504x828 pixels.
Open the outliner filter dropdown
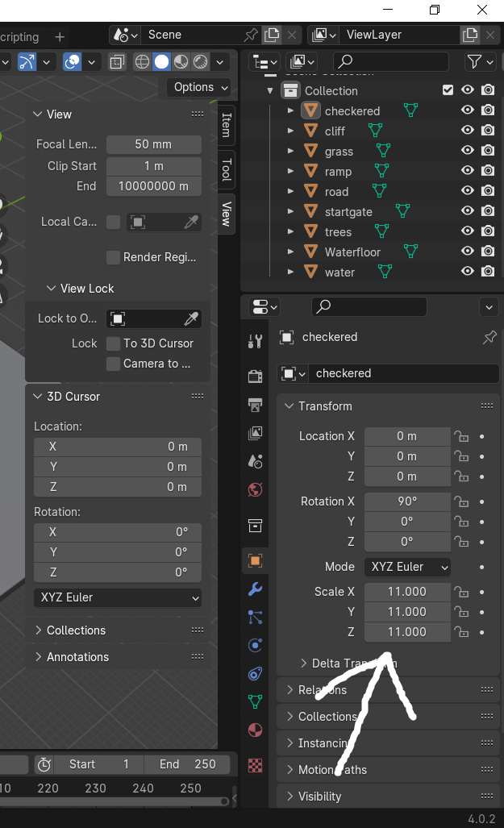coord(480,62)
